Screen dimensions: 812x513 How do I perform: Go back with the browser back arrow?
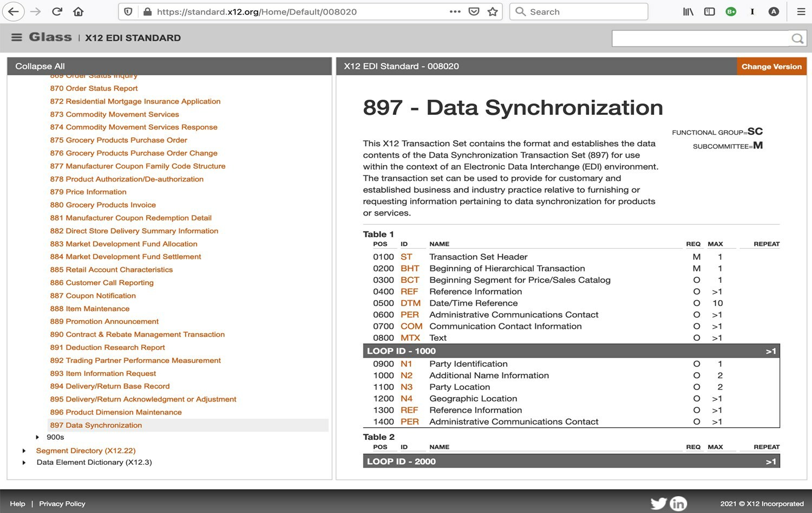tap(14, 11)
